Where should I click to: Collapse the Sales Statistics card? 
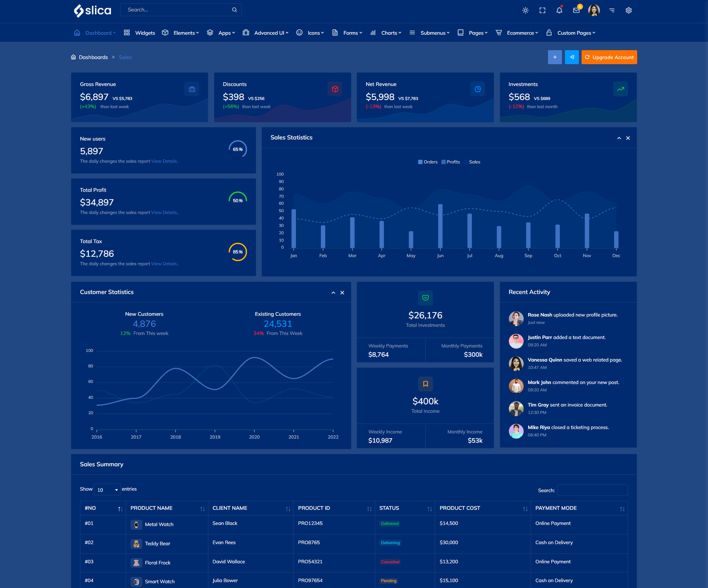619,138
